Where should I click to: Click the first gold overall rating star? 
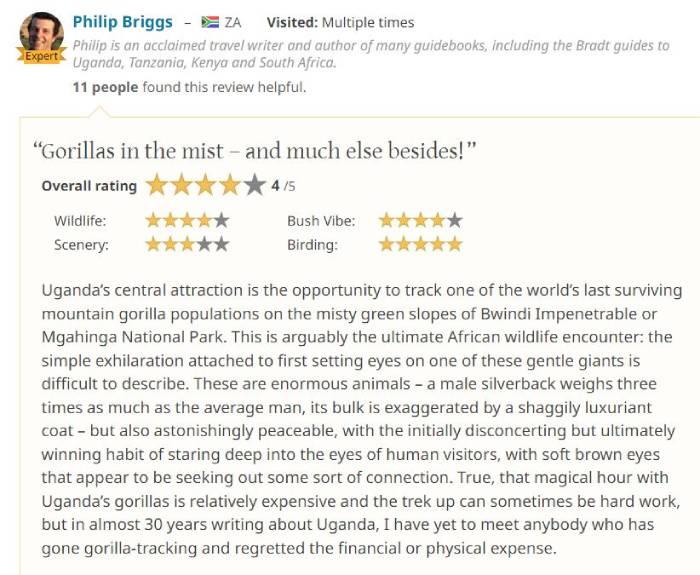[x=157, y=185]
